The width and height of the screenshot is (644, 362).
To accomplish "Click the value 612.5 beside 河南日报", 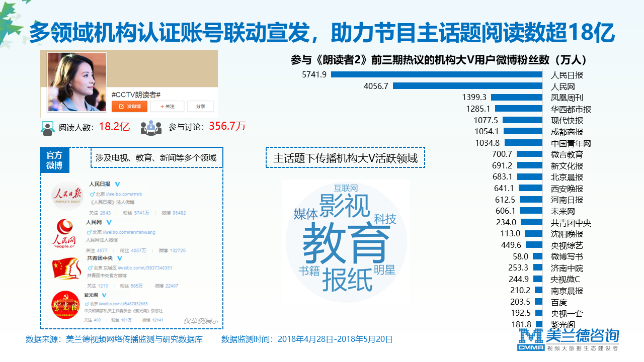I will [505, 200].
